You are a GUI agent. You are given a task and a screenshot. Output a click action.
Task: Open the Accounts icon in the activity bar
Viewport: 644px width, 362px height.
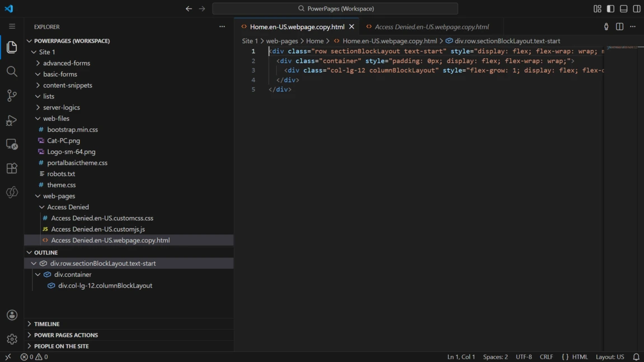click(x=12, y=315)
